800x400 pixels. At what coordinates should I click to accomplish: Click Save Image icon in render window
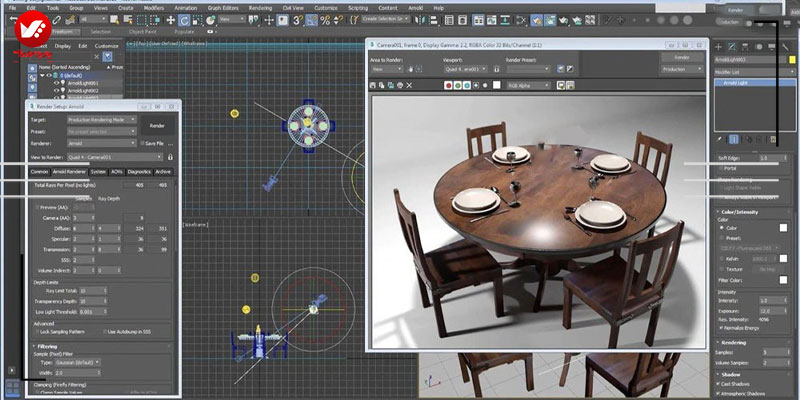point(373,85)
